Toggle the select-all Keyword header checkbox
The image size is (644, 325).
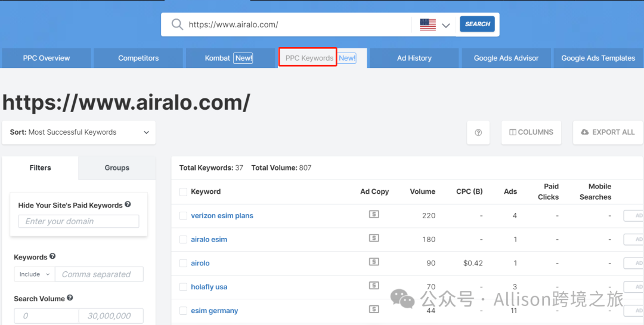coord(183,192)
